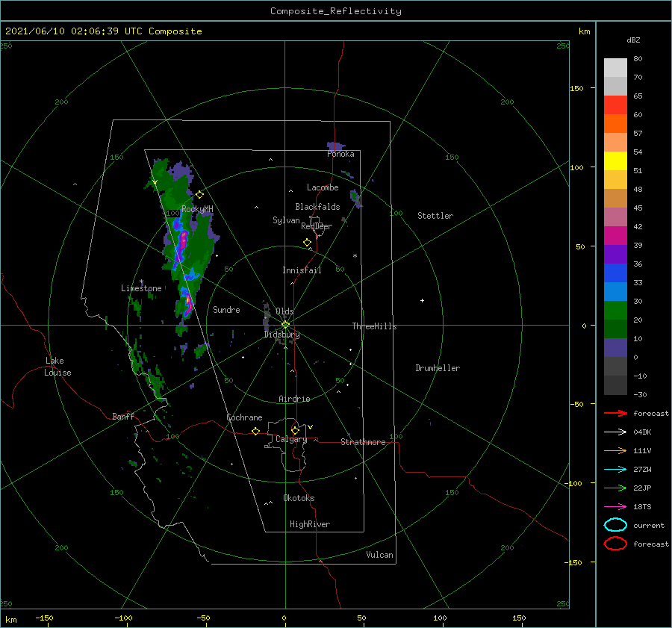Click the Okotoks city label
The width and height of the screenshot is (672, 628).
click(x=299, y=498)
